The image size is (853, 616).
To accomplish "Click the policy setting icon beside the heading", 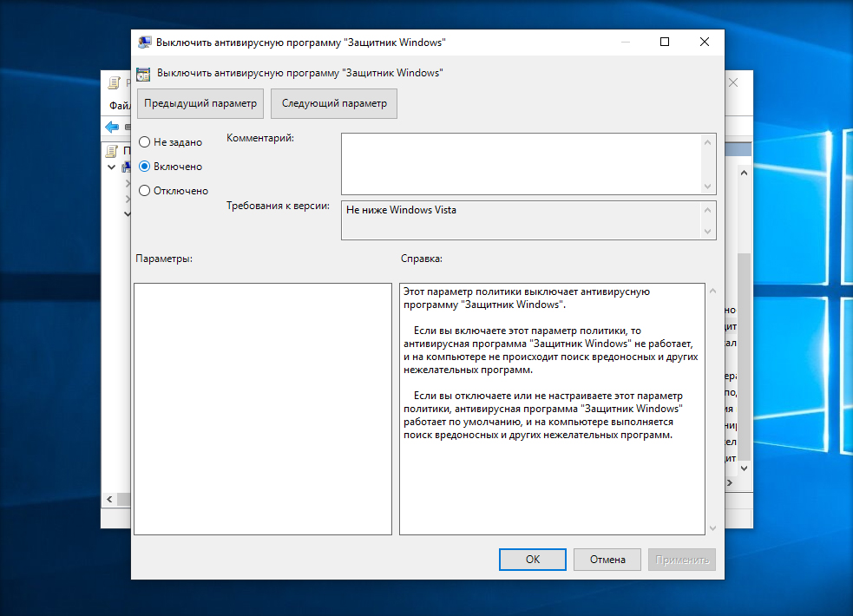I will [143, 74].
